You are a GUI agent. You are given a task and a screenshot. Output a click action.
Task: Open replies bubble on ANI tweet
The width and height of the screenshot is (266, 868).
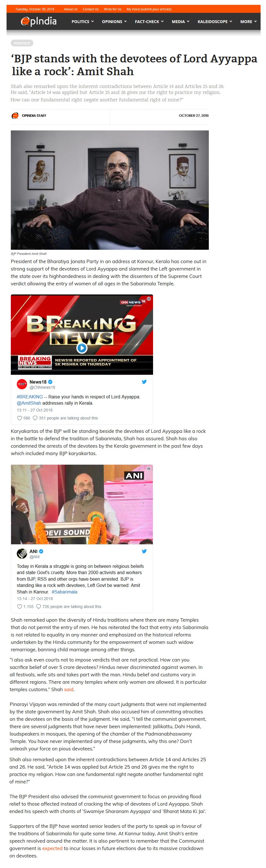[x=38, y=607]
